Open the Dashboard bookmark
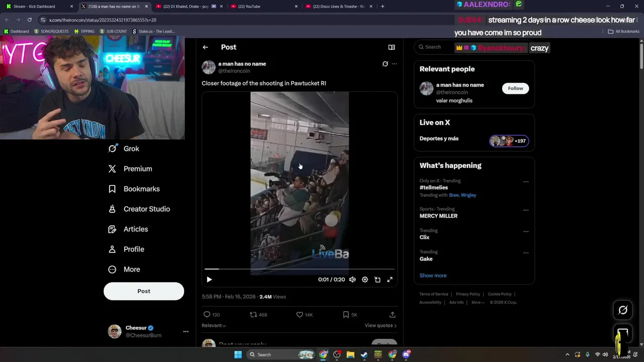Screen dimensions: 644x362 click(17, 31)
